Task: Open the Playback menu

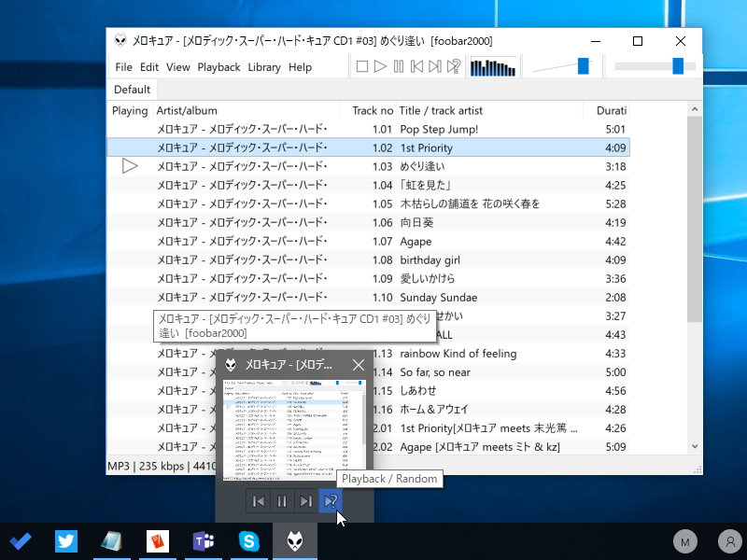Action: pyautogui.click(x=218, y=66)
